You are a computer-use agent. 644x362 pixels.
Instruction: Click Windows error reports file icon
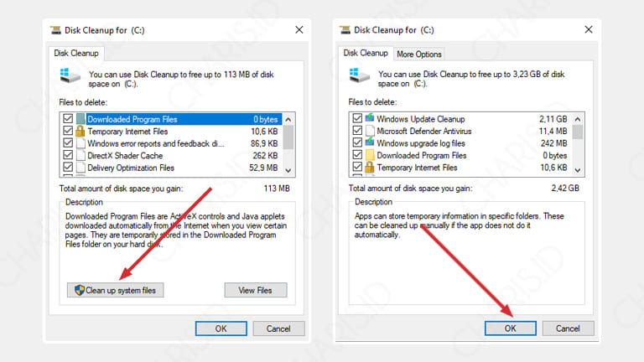pyautogui.click(x=80, y=143)
